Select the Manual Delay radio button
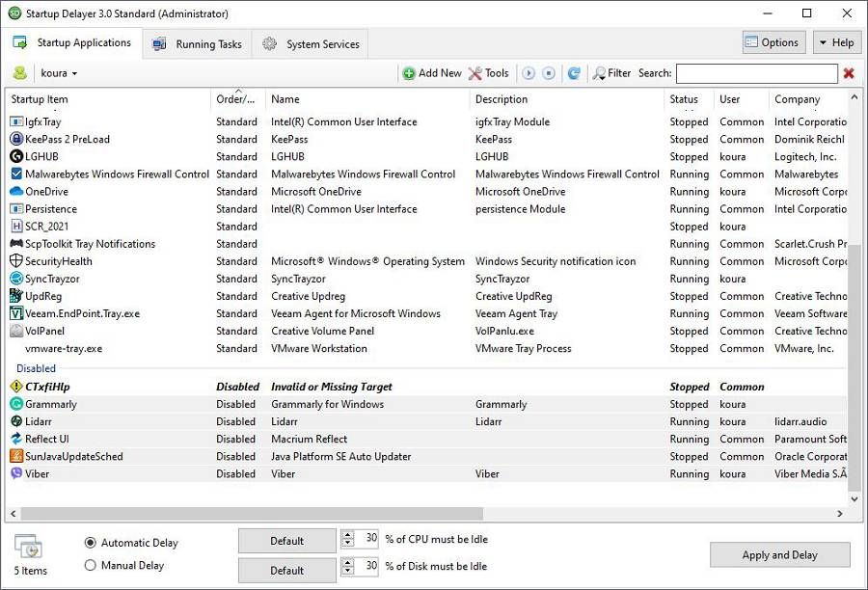Screen dimensions: 868x590 [92, 567]
